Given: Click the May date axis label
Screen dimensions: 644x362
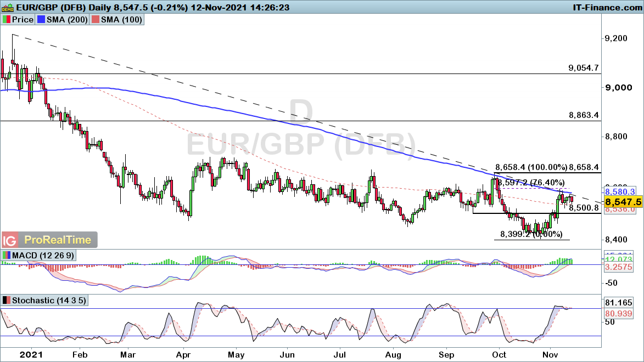Looking at the screenshot, I should click(x=236, y=355).
